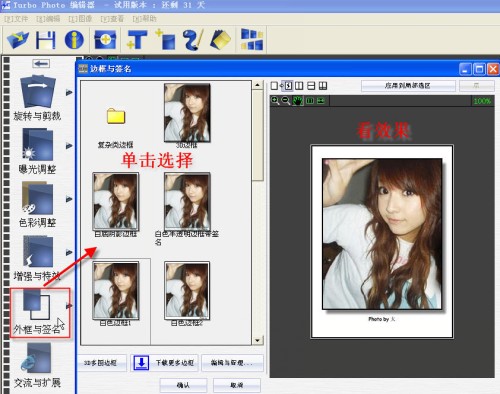
Task: Click the actual size preview icon
Action: click(310, 100)
